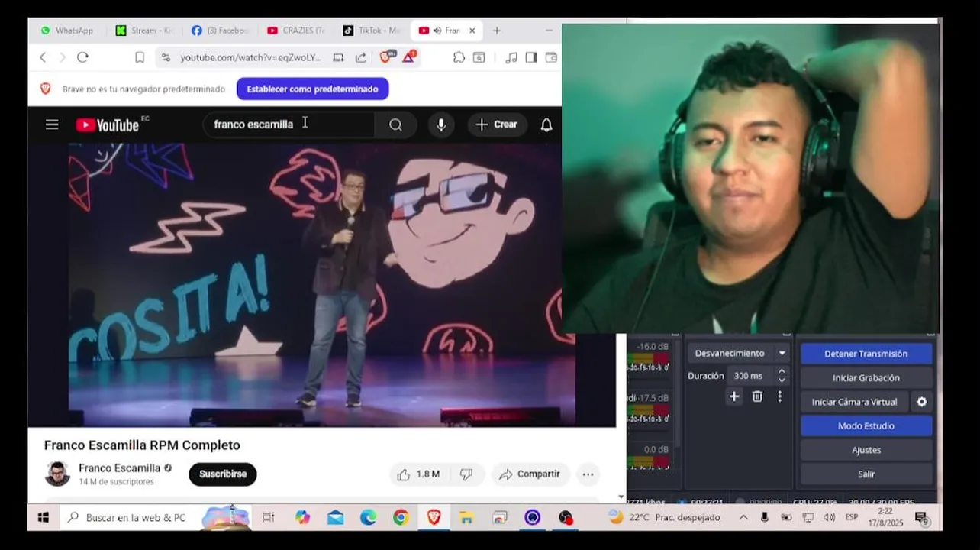
Task: Open the Brave Rewards triangle icon
Action: click(409, 57)
